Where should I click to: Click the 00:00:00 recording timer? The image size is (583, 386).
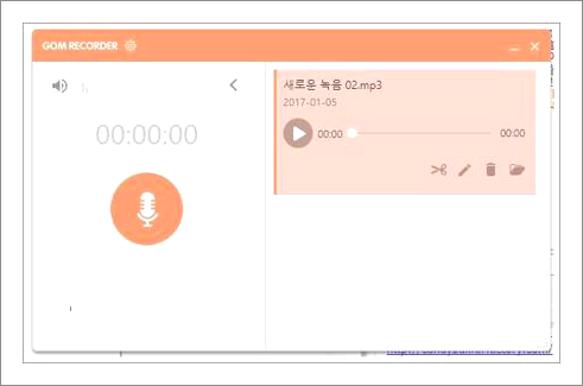click(x=147, y=134)
